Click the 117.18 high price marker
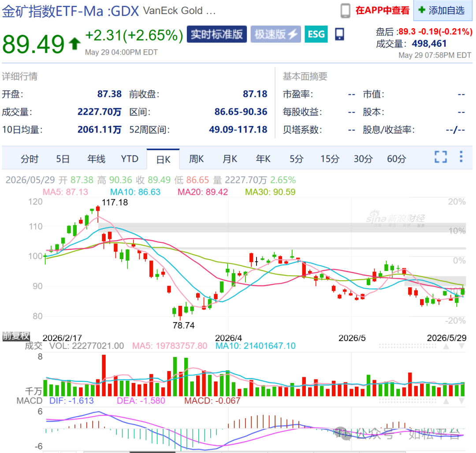The image size is (476, 453). [115, 202]
